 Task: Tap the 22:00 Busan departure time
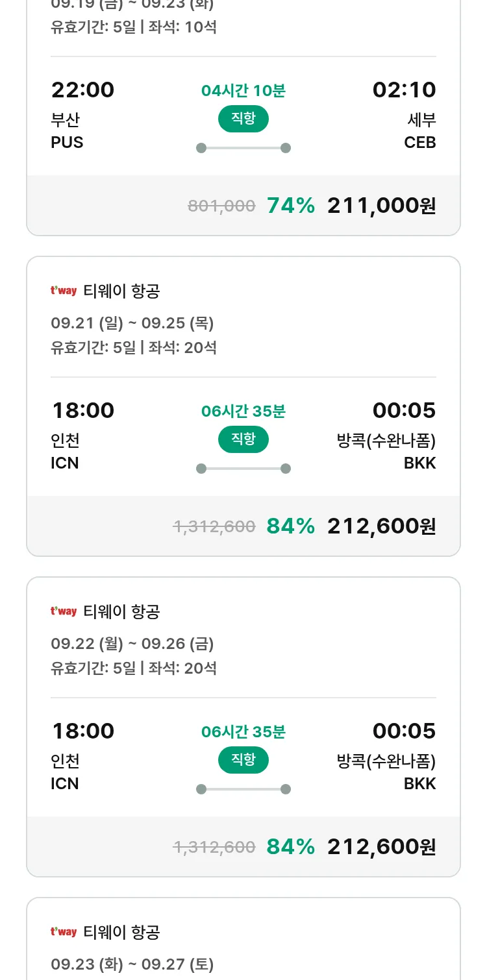(82, 90)
